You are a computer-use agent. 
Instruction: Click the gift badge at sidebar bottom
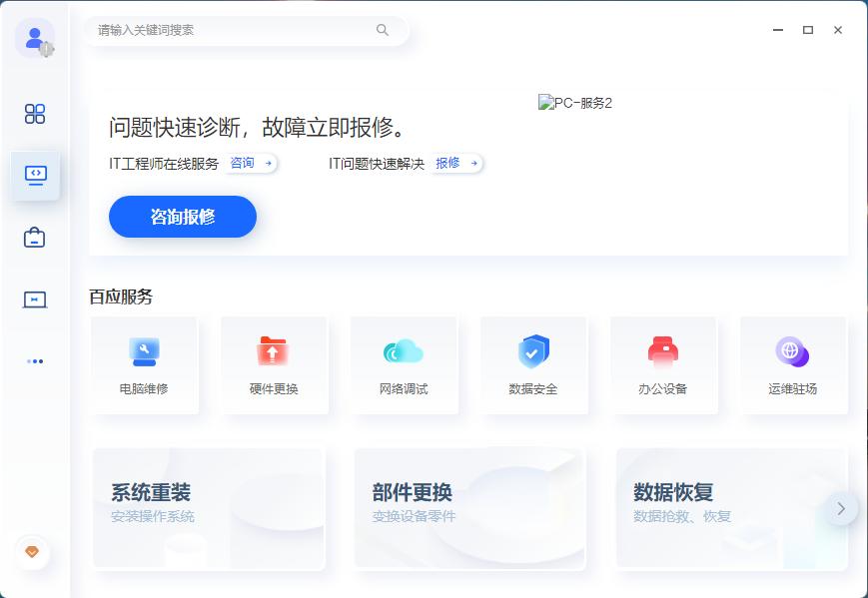[x=33, y=552]
